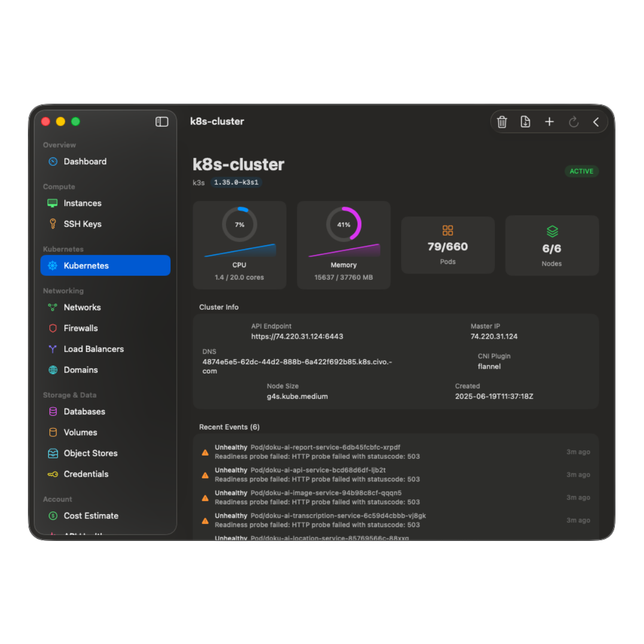Click the Databases cylinder icon
Screen dimensions: 644x644
53,412
